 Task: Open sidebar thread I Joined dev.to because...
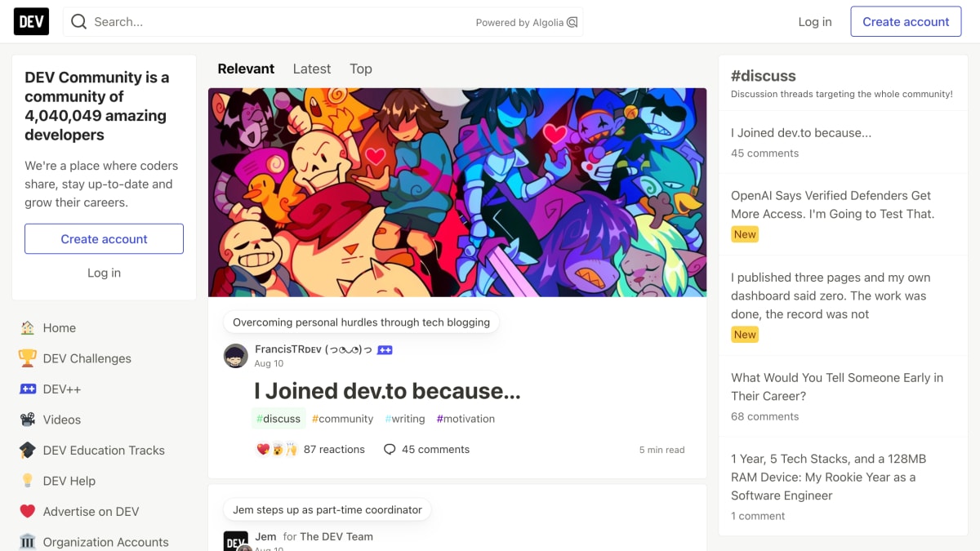[801, 132]
